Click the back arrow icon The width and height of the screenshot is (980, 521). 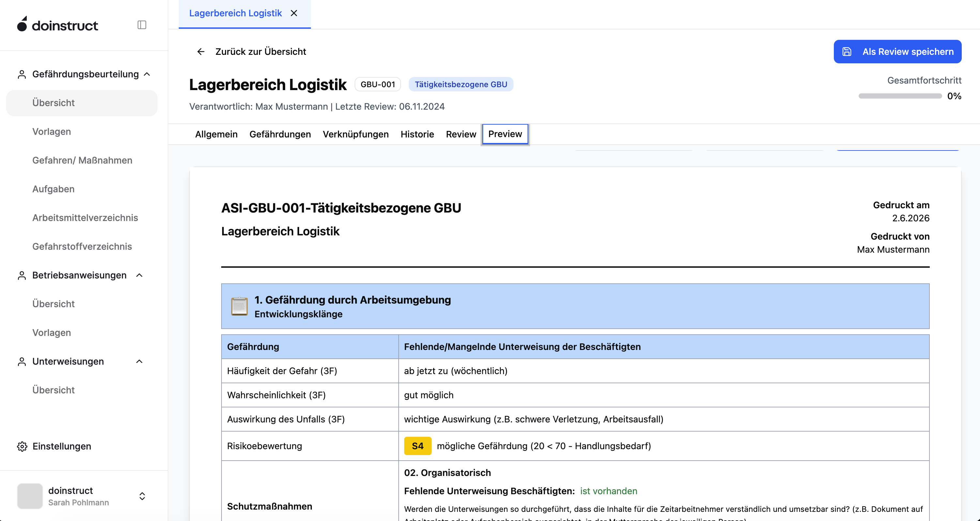tap(201, 52)
